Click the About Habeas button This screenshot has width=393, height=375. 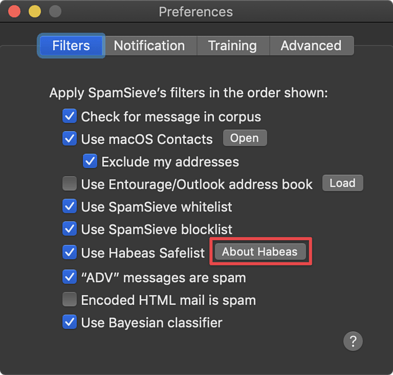coord(260,252)
